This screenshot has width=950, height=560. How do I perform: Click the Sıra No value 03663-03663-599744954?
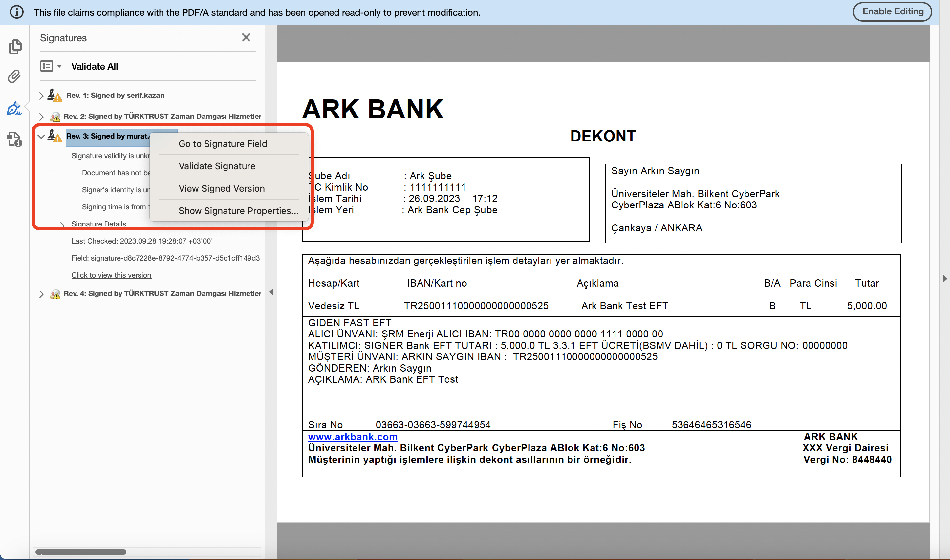[x=433, y=425]
